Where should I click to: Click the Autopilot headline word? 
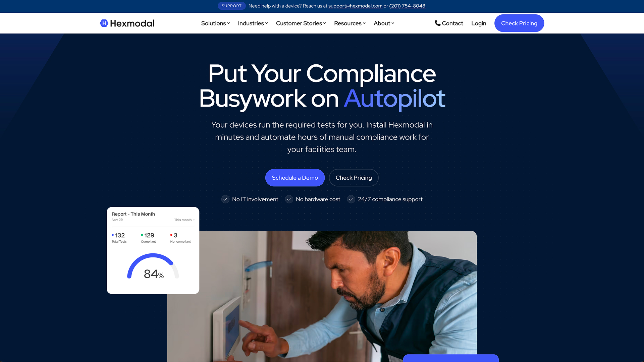point(394,99)
